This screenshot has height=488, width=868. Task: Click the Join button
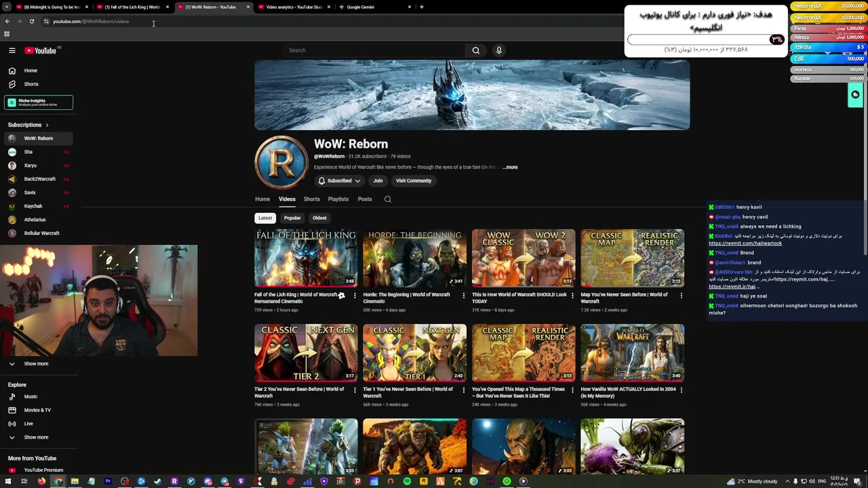pyautogui.click(x=378, y=181)
